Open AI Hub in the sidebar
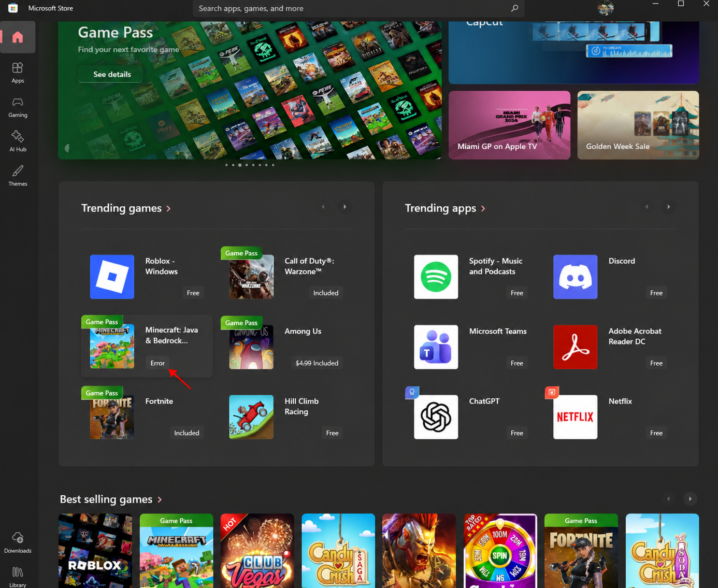The image size is (718, 588). click(x=18, y=141)
